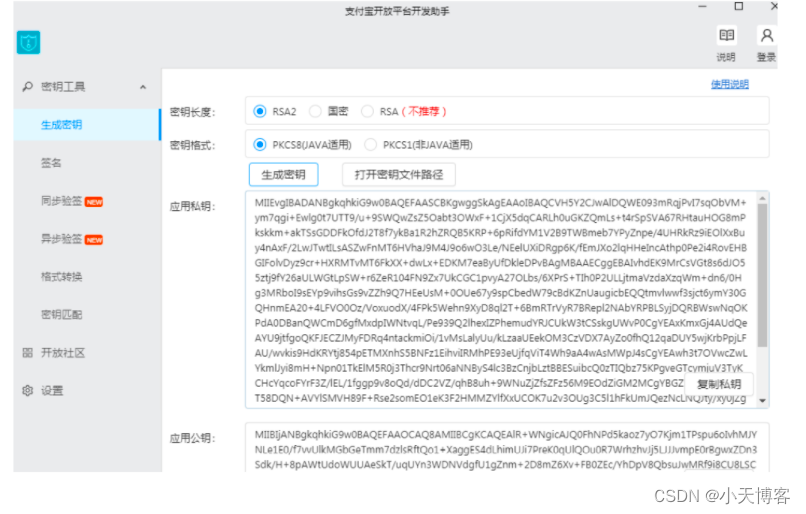Click the NEW badge beside 同步验签
The height and width of the screenshot is (514, 806).
coord(94,202)
